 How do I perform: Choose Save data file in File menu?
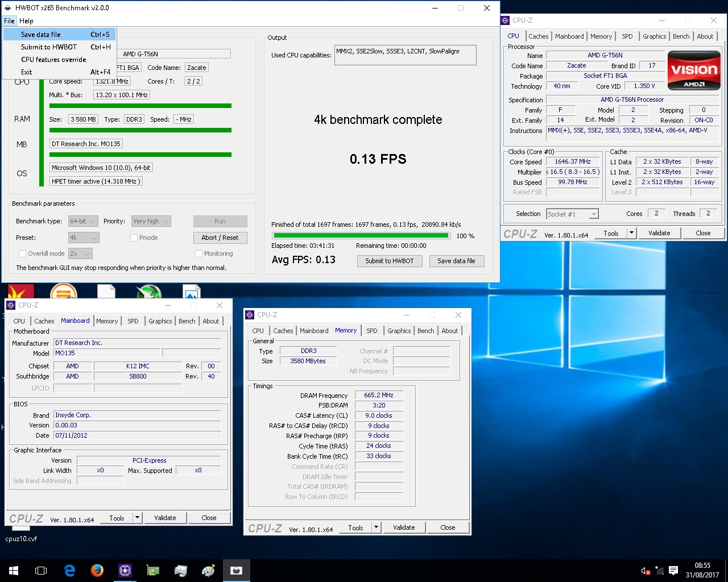coord(60,35)
